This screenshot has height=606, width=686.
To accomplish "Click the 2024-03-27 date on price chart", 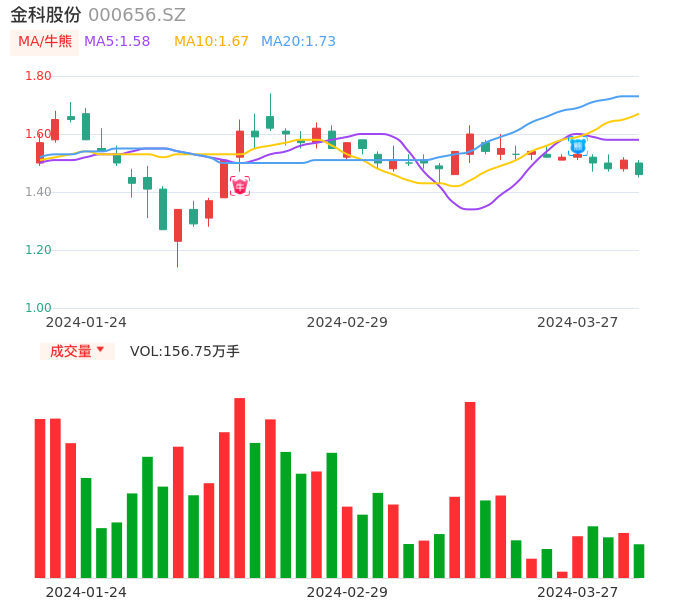I will point(578,322).
